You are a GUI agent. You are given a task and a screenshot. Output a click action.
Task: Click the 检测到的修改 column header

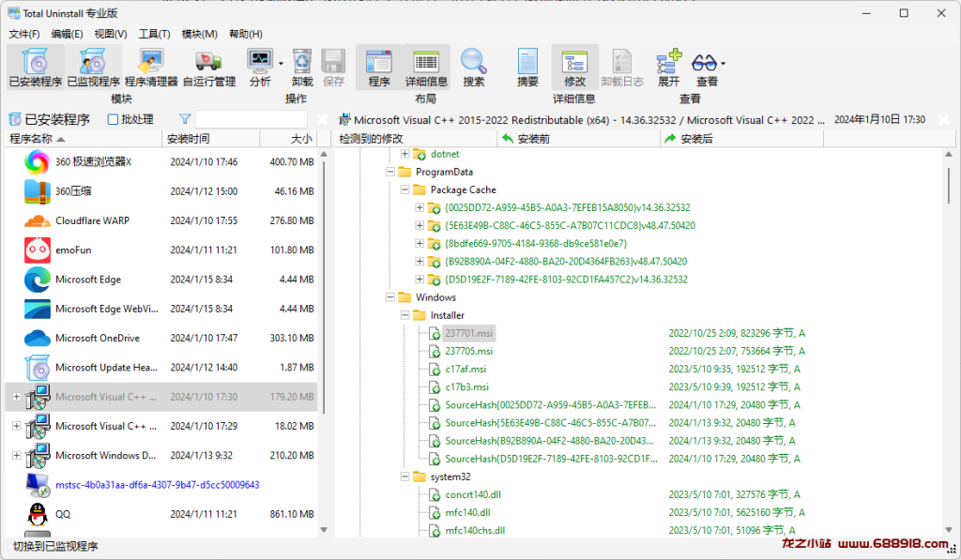pos(416,139)
